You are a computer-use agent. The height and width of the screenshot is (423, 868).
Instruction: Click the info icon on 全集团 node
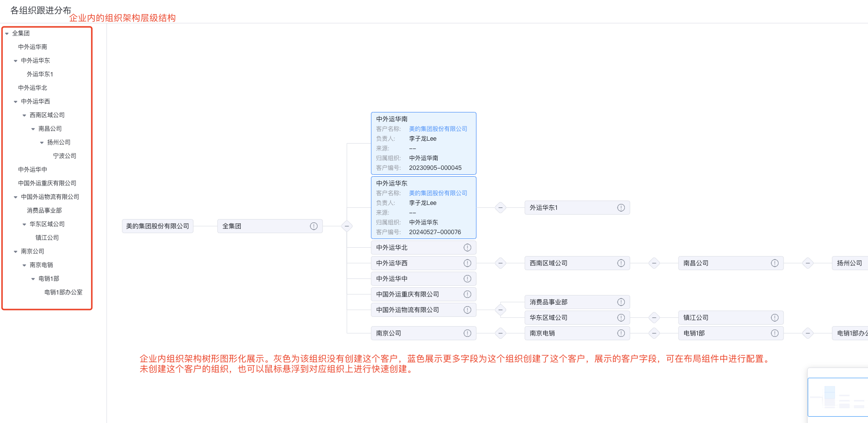click(x=314, y=226)
